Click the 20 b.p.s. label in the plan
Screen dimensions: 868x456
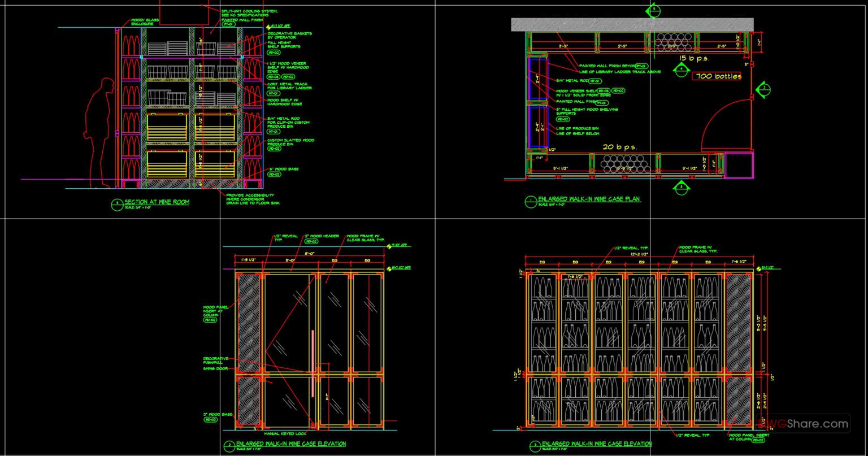(620, 146)
